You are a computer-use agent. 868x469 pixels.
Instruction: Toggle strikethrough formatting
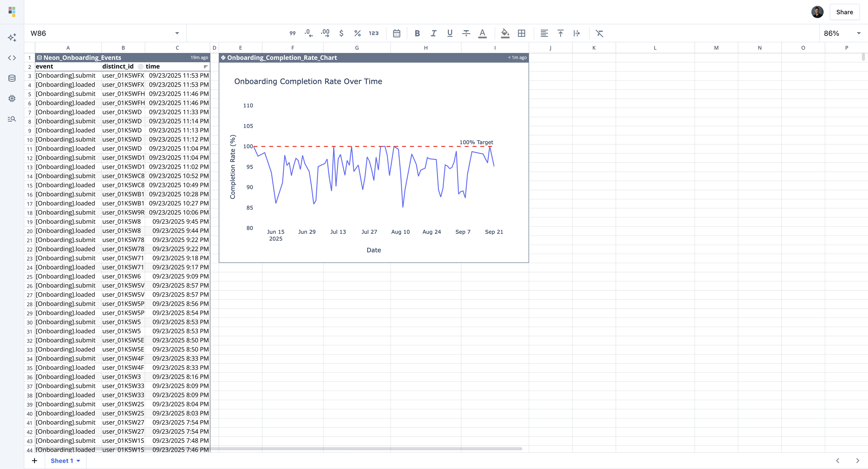466,33
